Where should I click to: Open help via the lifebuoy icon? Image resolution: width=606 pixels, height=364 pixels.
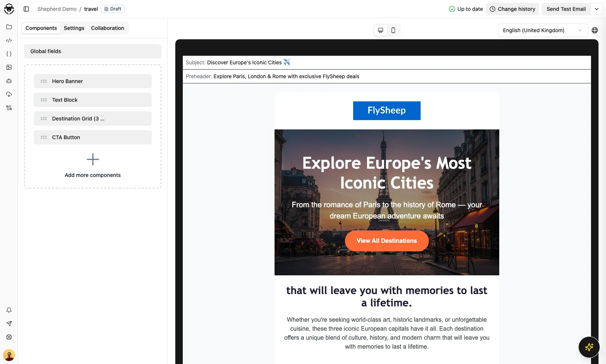(x=9, y=337)
